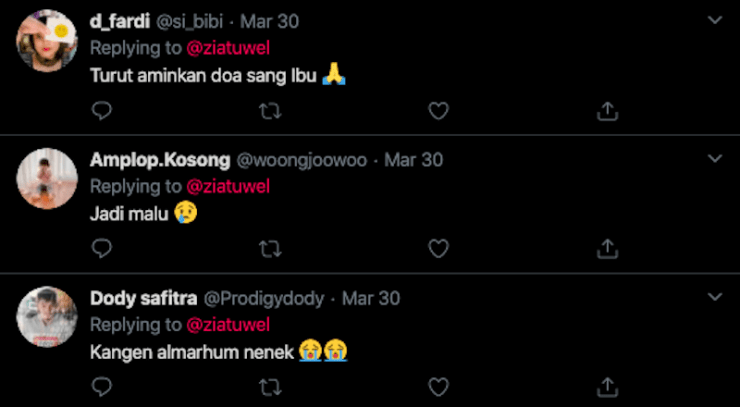Click Dody safitra's profile picture

pos(47,317)
